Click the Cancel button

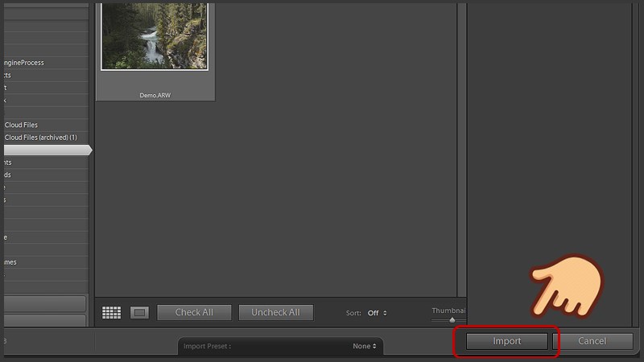(x=592, y=341)
